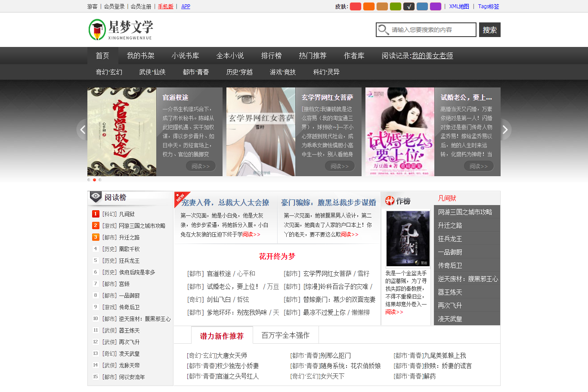The height and width of the screenshot is (392, 588).
Task: Switch to the 潜力新作推荐 tab
Action: (x=222, y=336)
